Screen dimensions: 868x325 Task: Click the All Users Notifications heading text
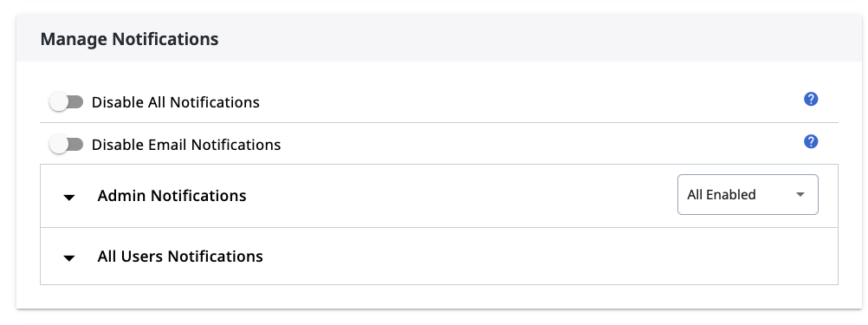[180, 257]
